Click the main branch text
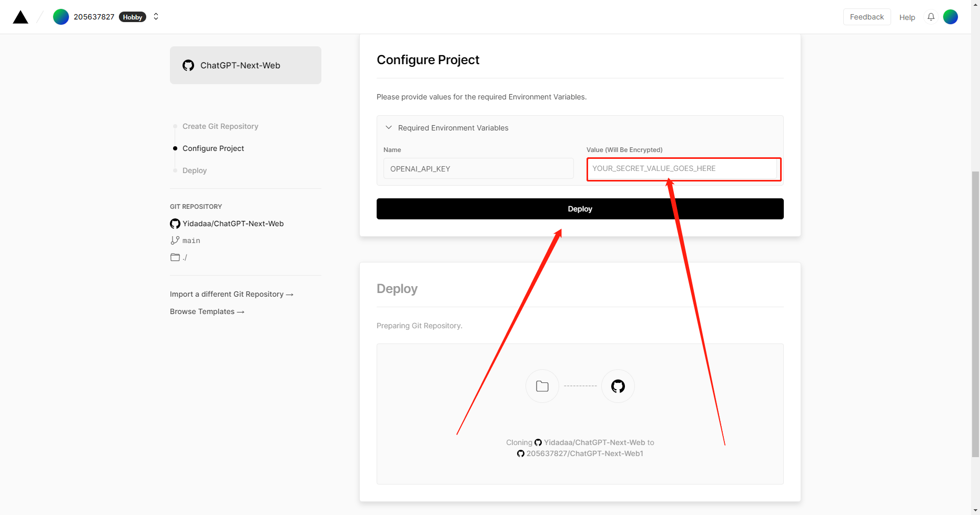The width and height of the screenshot is (980, 515). (191, 240)
